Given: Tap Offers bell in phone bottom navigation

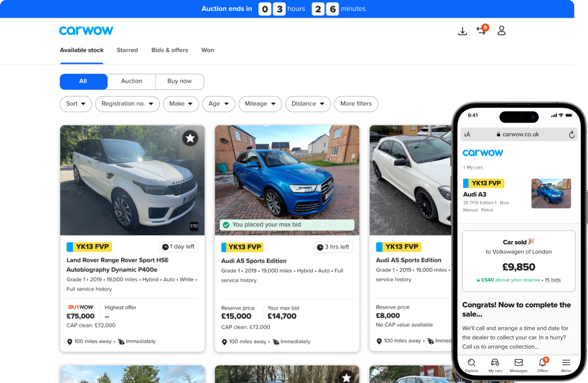Looking at the screenshot, I should [543, 366].
